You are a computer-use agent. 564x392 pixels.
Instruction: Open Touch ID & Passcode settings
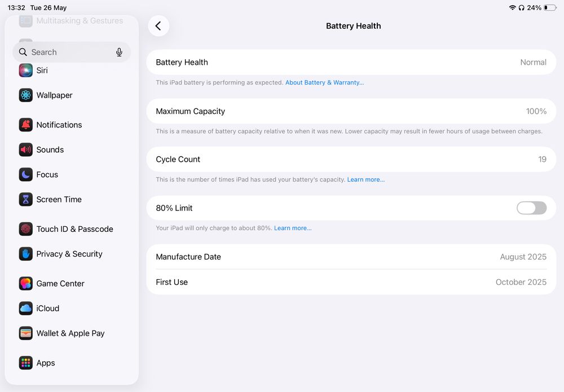[x=72, y=229]
